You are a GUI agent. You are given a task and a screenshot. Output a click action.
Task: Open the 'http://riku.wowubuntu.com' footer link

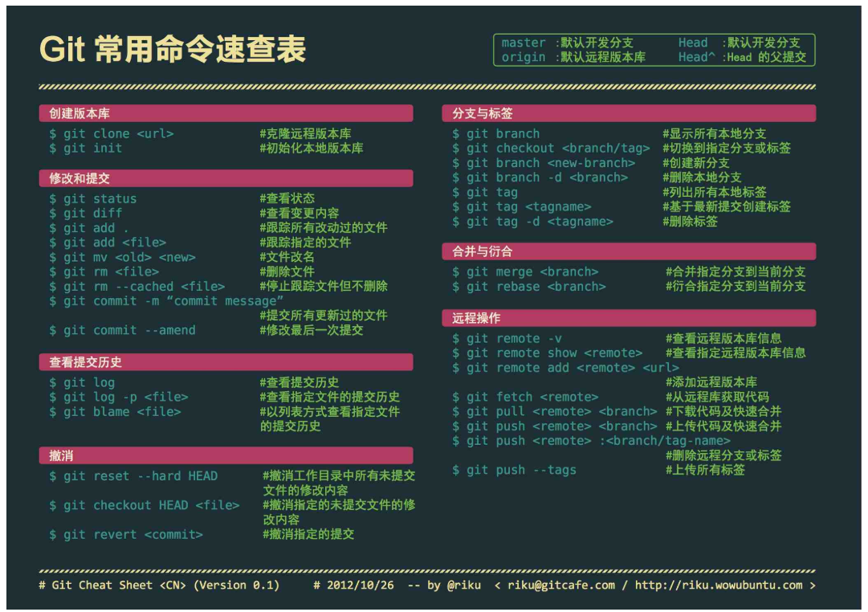pyautogui.click(x=719, y=585)
